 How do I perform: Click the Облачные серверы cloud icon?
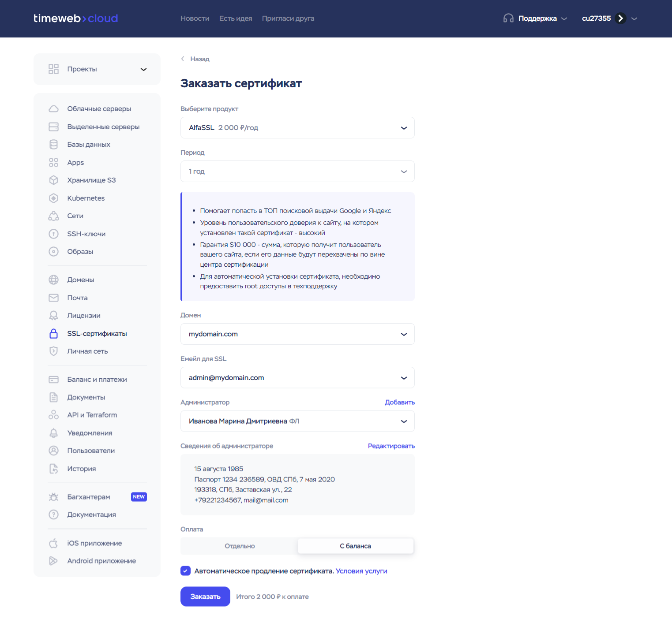53,109
